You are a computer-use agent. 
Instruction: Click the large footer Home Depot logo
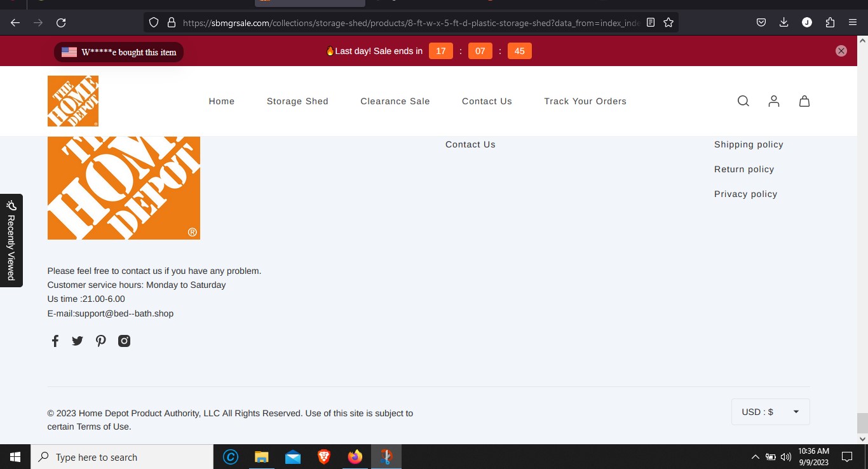124,187
